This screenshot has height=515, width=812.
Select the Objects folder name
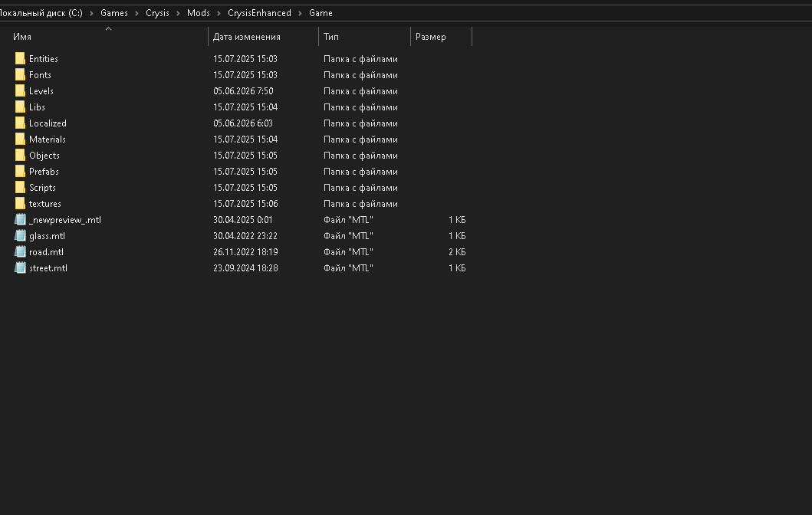click(44, 156)
